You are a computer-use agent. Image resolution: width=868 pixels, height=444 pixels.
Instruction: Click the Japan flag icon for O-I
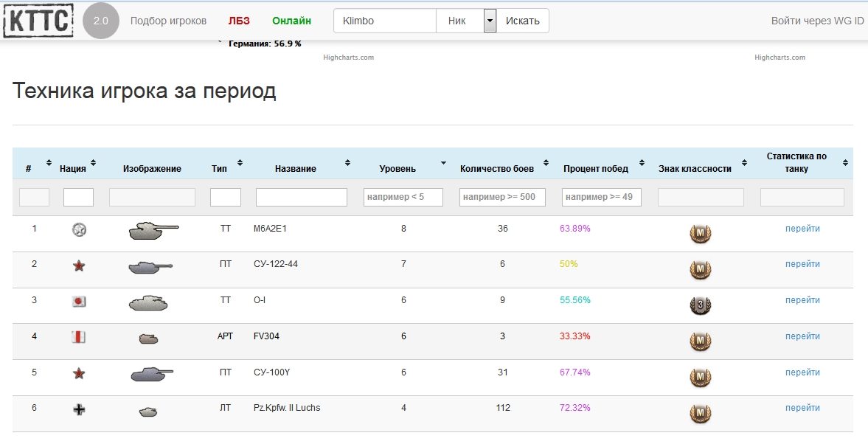coord(79,302)
